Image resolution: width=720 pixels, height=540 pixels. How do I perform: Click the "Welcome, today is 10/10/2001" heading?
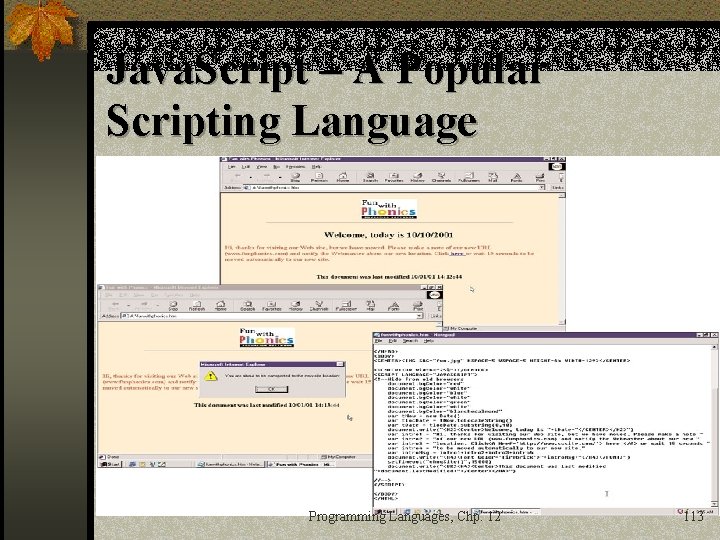point(388,235)
